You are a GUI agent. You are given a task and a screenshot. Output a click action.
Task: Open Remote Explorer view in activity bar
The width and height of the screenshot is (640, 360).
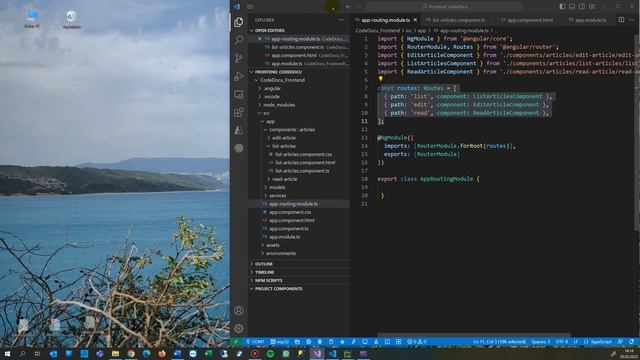239,94
